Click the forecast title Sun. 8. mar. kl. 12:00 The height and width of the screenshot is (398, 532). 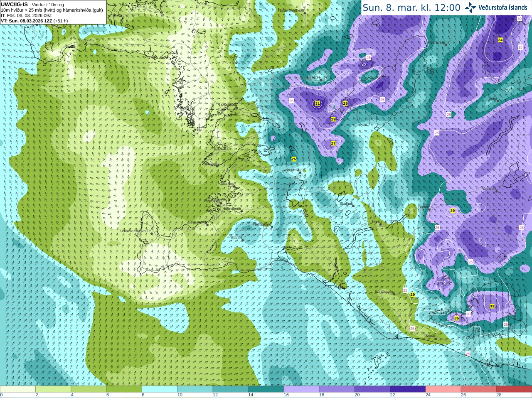pyautogui.click(x=411, y=7)
